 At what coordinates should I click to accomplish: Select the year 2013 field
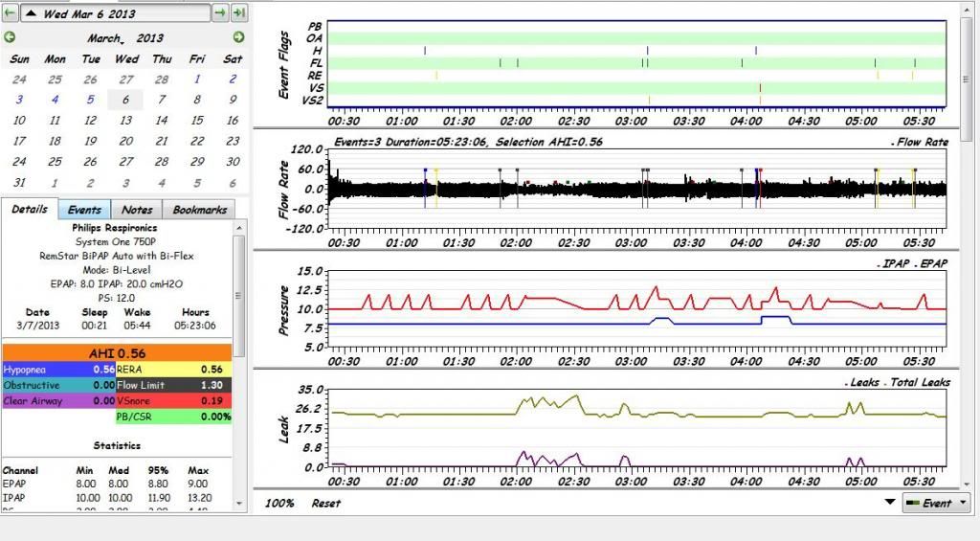[150, 38]
